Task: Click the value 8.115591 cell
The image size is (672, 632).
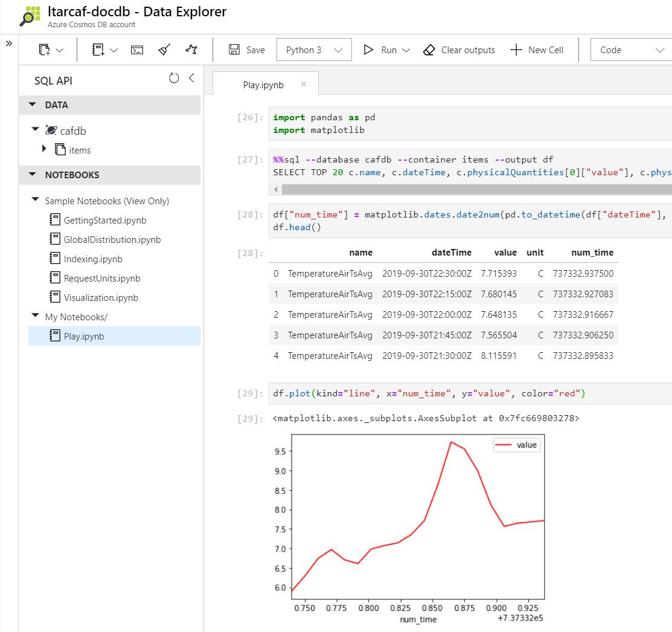Action: 499,355
